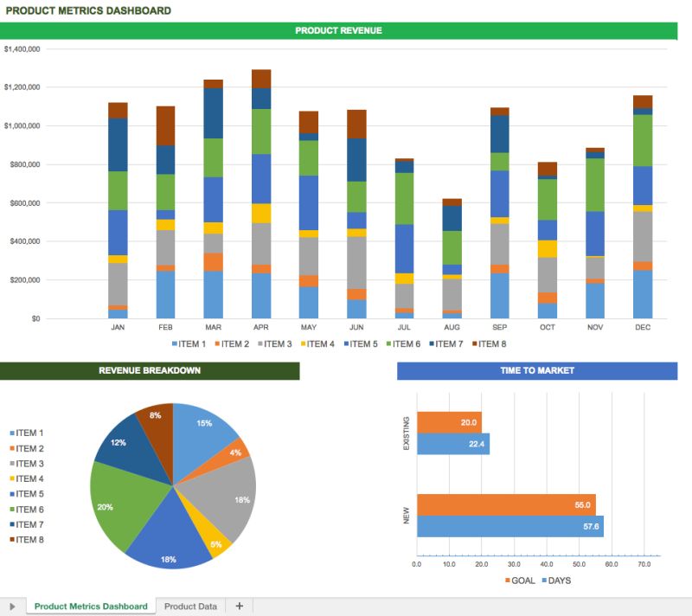Screen dimensions: 692x616
Task: Click the gray ITEM 3 color swatch in the pie legend
Action: point(12,463)
